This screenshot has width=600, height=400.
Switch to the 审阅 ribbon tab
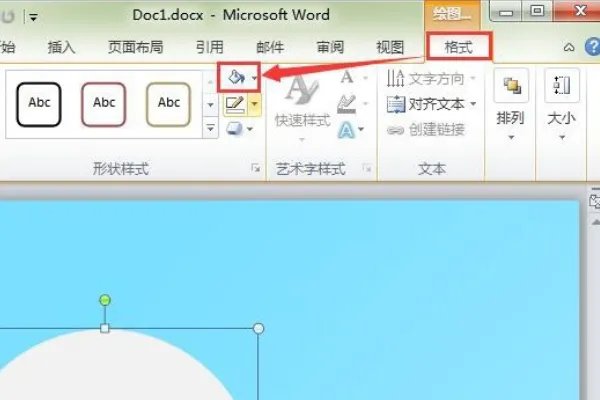click(330, 47)
